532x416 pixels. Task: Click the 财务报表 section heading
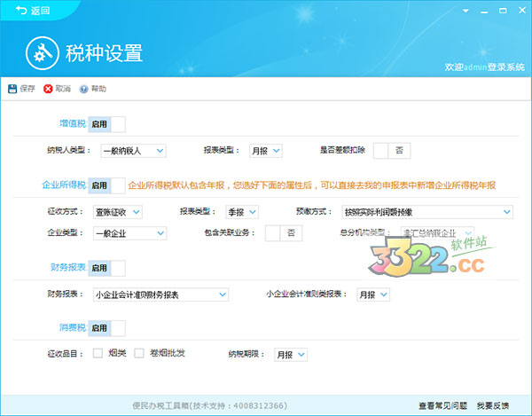pyautogui.click(x=68, y=267)
